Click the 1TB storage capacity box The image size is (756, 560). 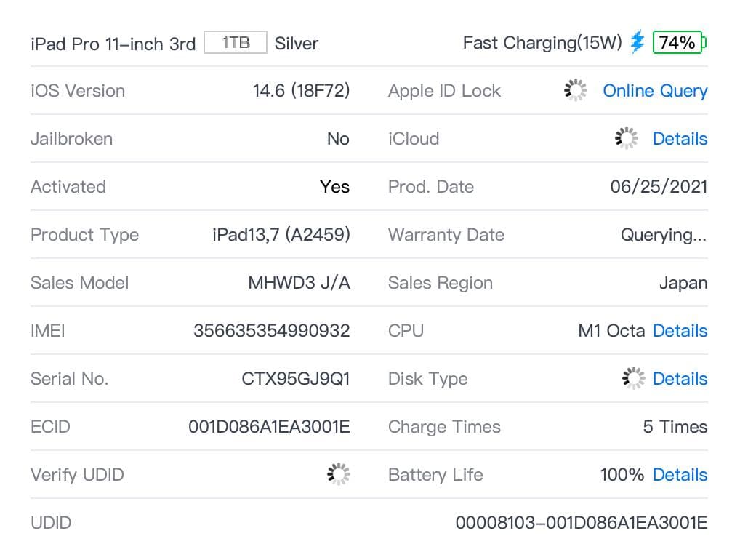(236, 43)
